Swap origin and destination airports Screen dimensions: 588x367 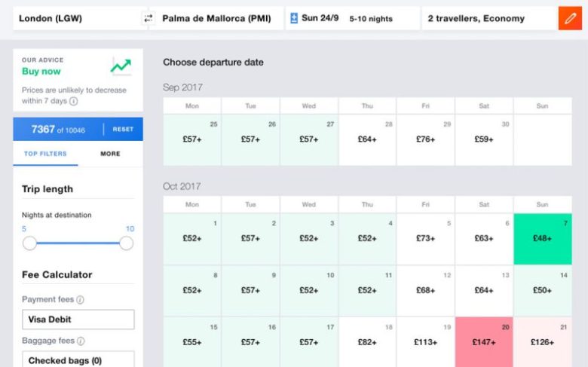pyautogui.click(x=148, y=18)
